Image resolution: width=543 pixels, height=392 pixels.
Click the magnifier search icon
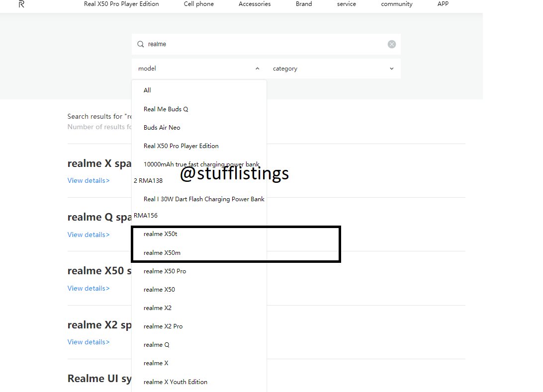point(141,44)
